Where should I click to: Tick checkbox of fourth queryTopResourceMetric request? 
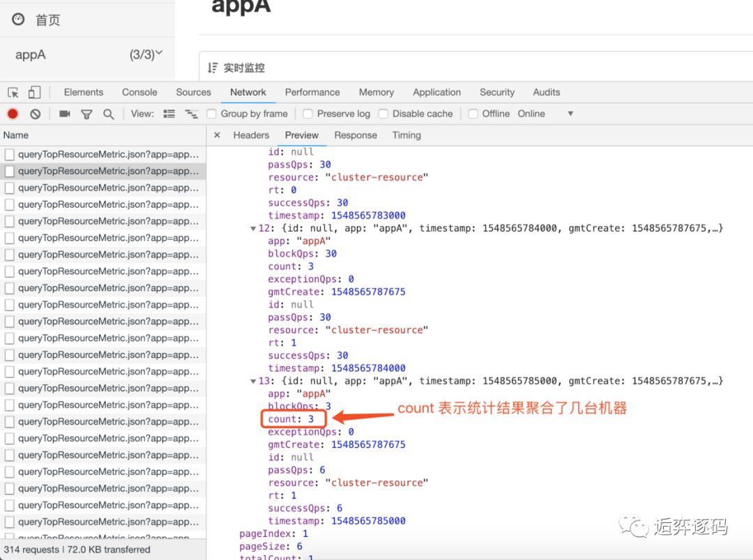9,205
